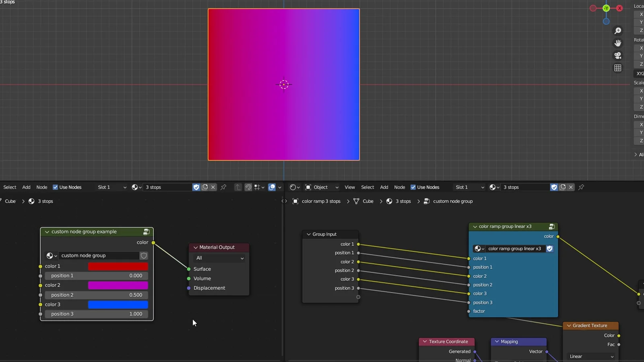Switch to camera view using the camera icon
Viewport: 644px width, 362px height.
click(x=617, y=56)
